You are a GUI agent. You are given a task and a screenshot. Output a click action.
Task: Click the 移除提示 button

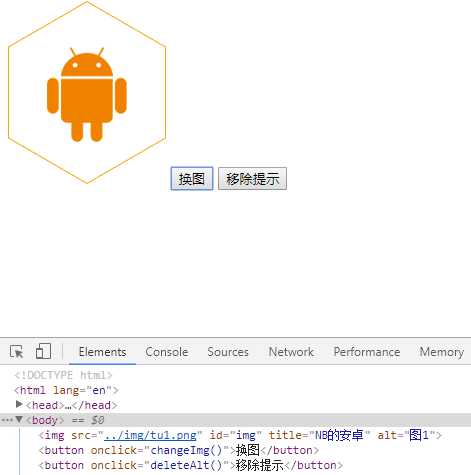[x=252, y=179]
